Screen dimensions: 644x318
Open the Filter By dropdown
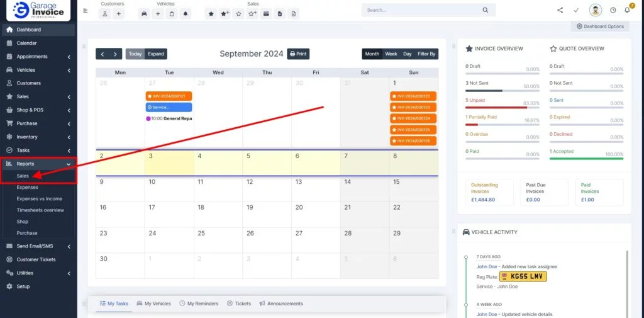426,54
